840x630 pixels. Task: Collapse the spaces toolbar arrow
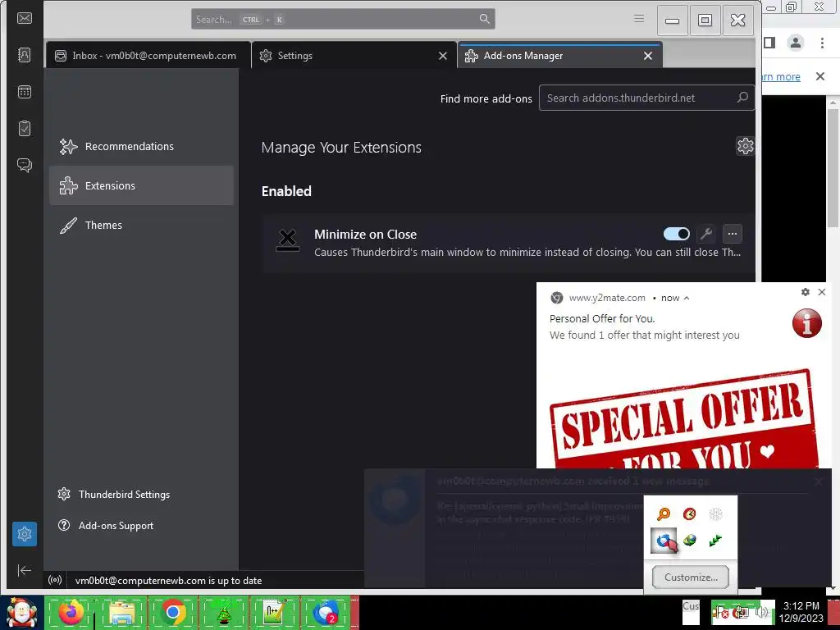pos(25,571)
